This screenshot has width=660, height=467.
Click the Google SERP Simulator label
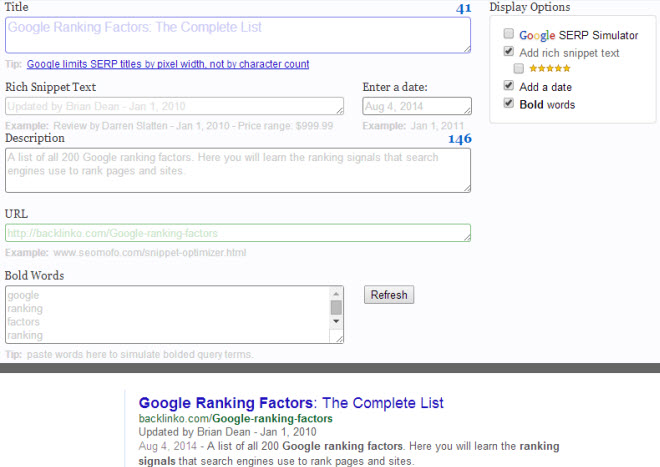(579, 35)
